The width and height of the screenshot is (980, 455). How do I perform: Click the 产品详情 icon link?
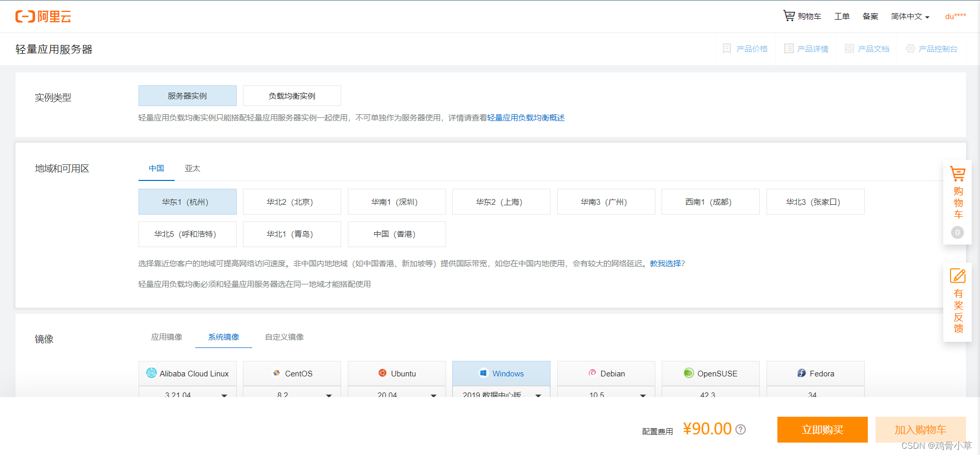[806, 49]
